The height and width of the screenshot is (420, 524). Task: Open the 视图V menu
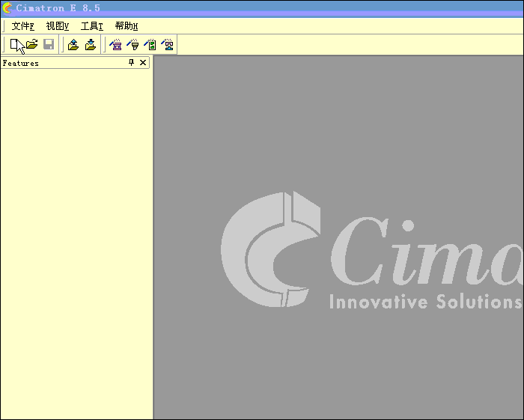(x=57, y=26)
